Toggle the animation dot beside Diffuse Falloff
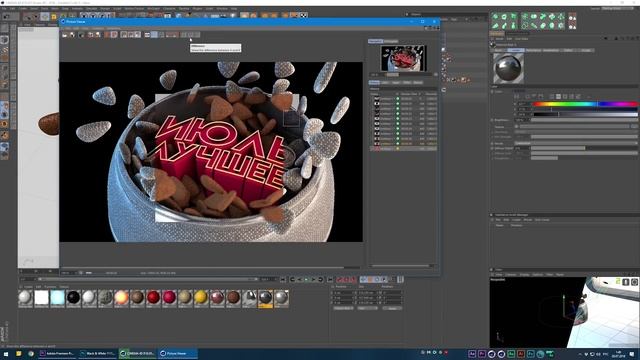The image size is (640, 360). 492,149
